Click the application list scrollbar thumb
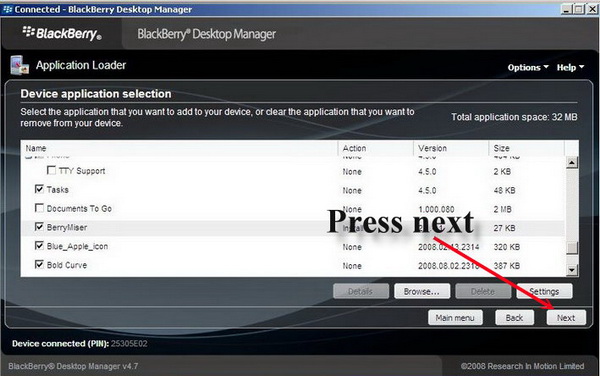This screenshot has width=600, height=376. [x=572, y=248]
